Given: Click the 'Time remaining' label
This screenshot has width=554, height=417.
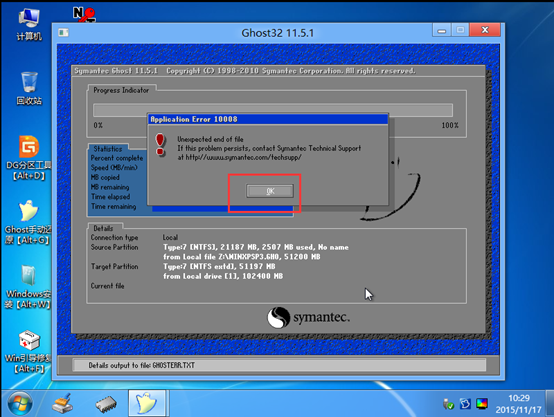Looking at the screenshot, I should click(113, 206).
